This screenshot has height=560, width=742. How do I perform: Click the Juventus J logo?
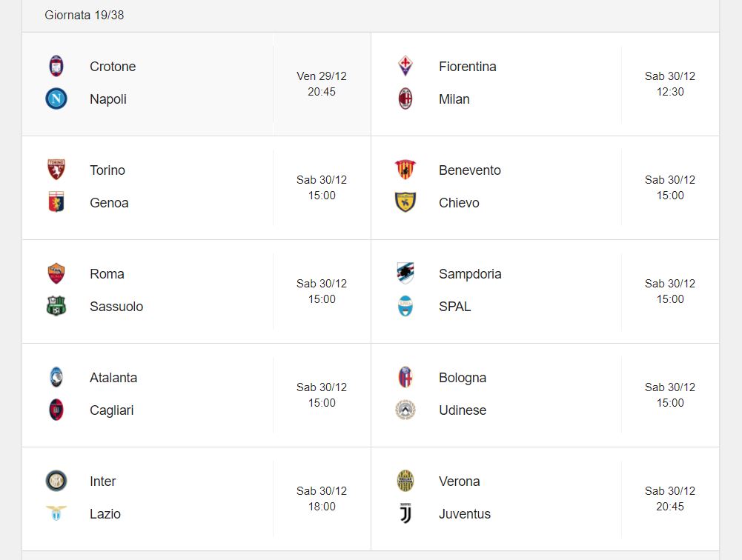point(405,513)
